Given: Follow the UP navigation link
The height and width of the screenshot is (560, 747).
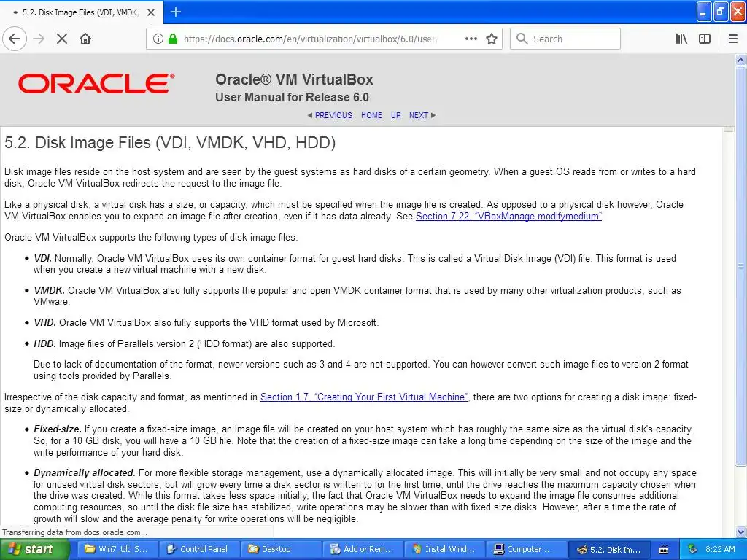Looking at the screenshot, I should pos(396,115).
